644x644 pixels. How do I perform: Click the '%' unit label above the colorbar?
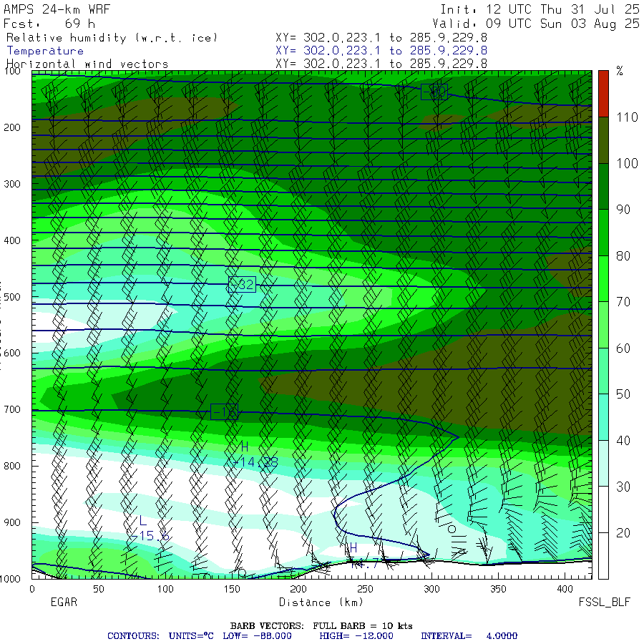click(x=620, y=71)
